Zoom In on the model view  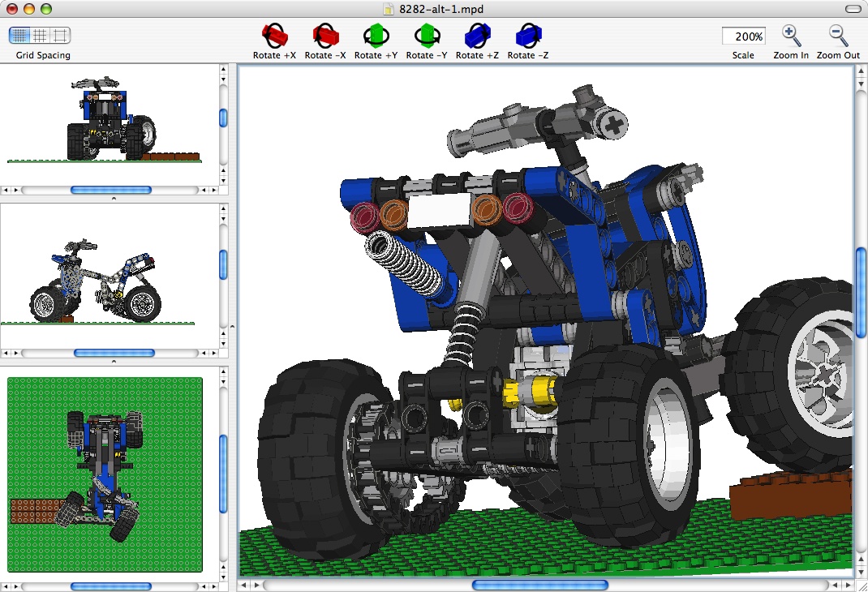point(791,36)
